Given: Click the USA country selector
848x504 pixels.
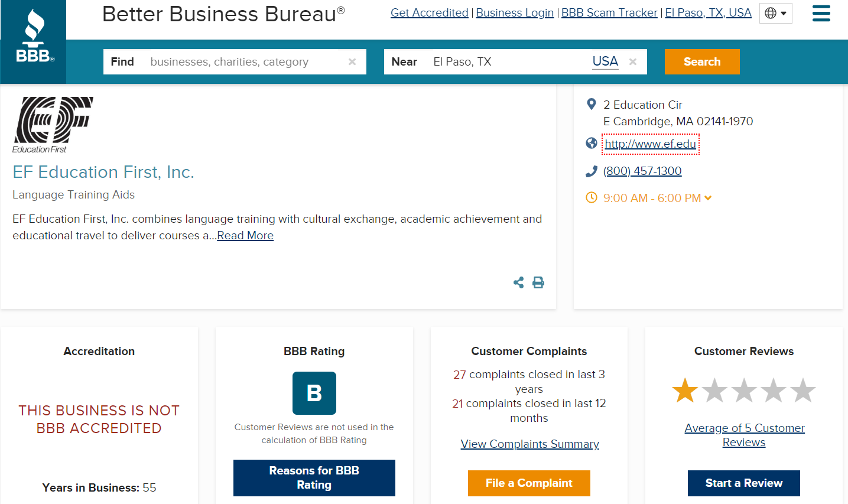Looking at the screenshot, I should coord(605,61).
